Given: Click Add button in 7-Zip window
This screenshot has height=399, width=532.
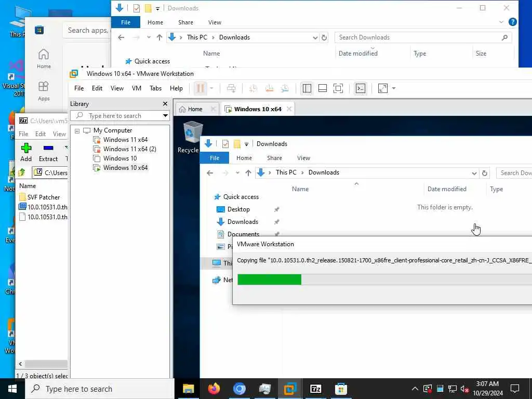Looking at the screenshot, I should 26,152.
